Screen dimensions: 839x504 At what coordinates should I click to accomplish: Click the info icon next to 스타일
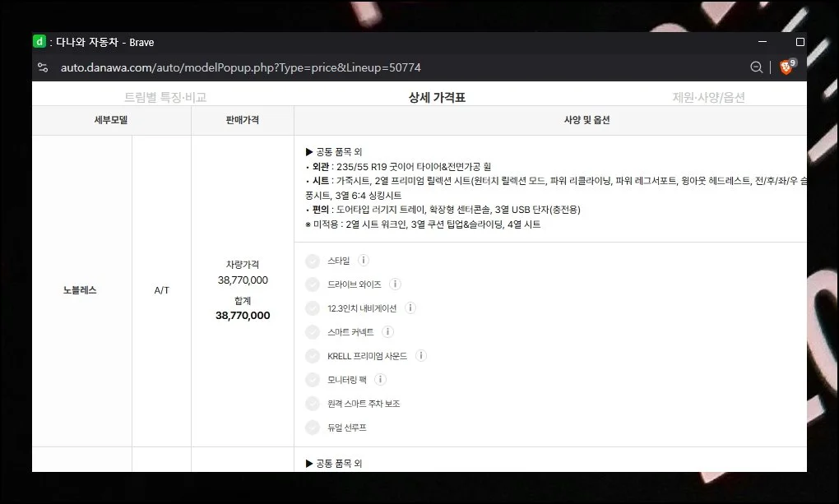[x=364, y=261]
